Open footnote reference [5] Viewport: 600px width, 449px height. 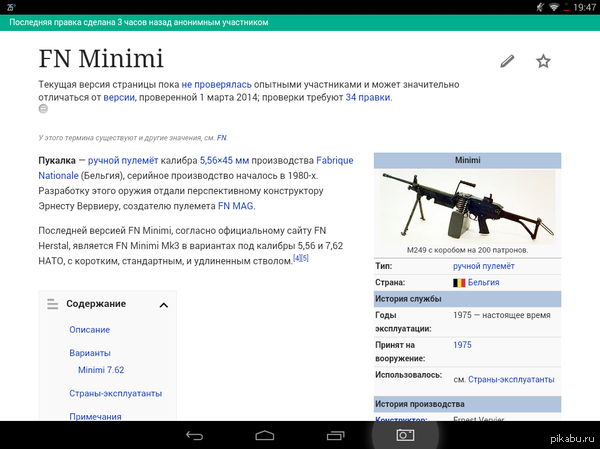click(x=305, y=258)
